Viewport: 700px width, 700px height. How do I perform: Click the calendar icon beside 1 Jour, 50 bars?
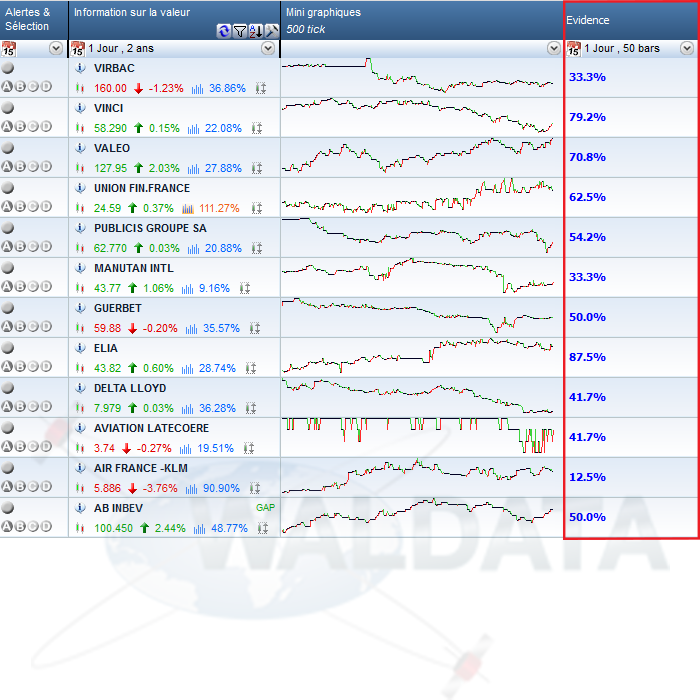[574, 48]
